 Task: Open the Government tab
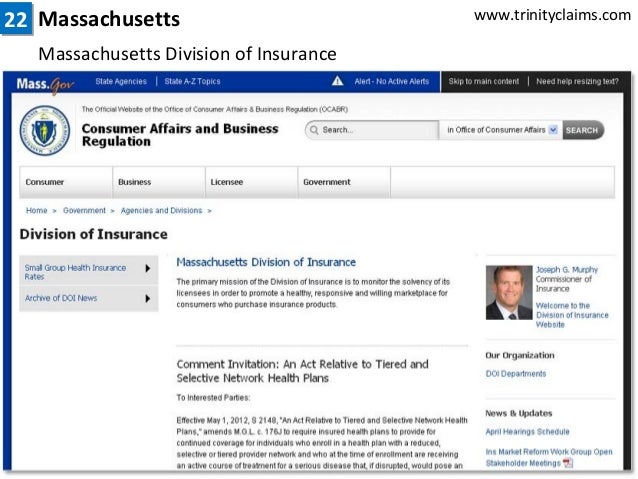[x=344, y=182]
